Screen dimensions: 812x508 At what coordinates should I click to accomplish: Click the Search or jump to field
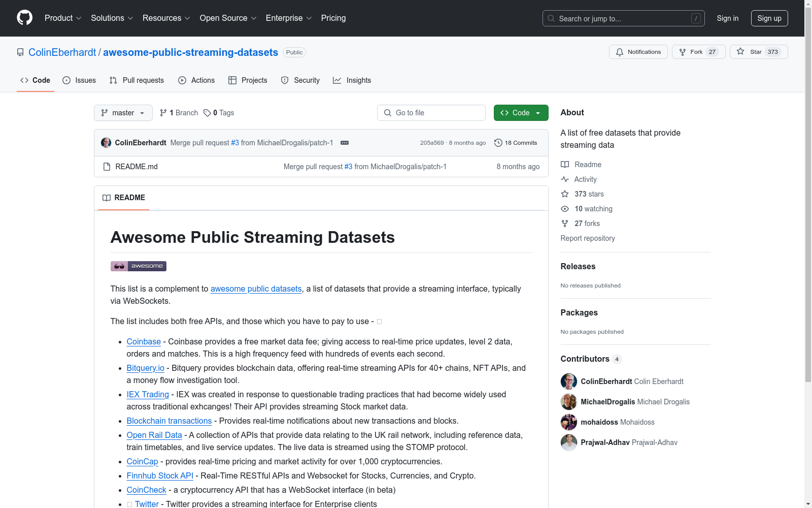(624, 18)
